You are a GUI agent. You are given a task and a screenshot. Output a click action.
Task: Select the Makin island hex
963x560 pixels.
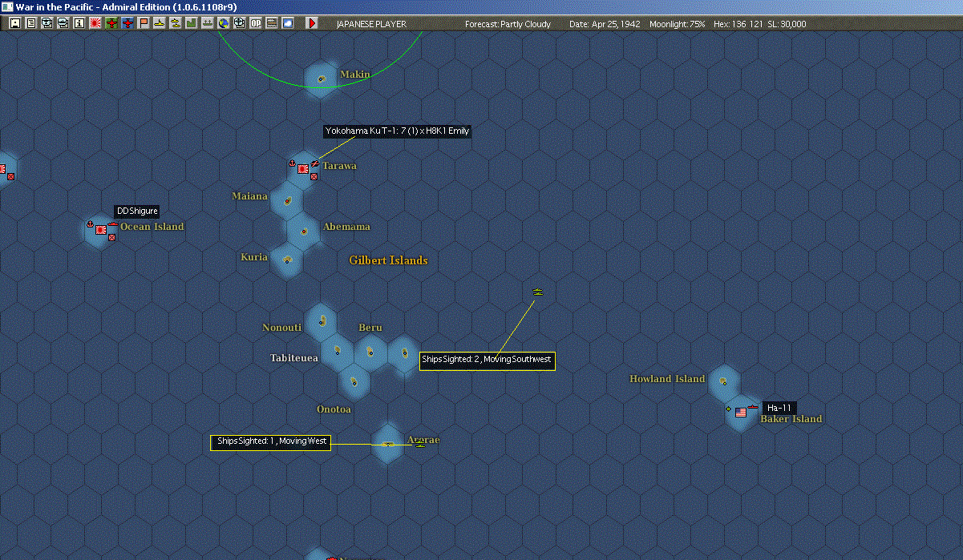pyautogui.click(x=321, y=79)
